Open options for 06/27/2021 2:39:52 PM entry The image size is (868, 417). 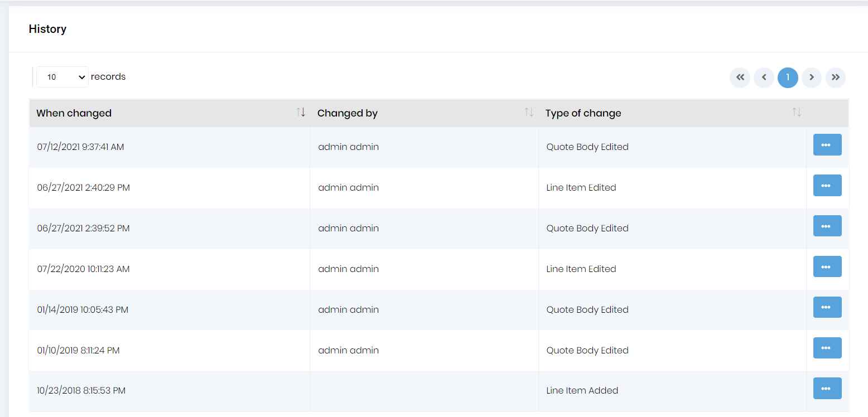[827, 226]
